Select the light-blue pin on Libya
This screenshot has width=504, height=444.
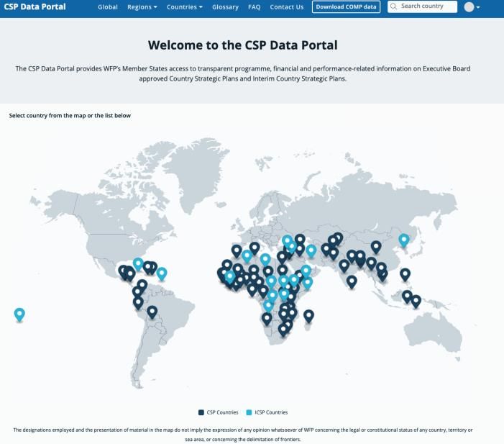(265, 259)
